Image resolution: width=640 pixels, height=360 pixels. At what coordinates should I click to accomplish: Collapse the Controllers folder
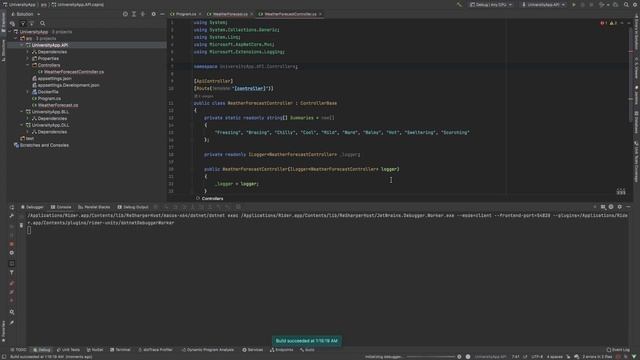[28, 65]
